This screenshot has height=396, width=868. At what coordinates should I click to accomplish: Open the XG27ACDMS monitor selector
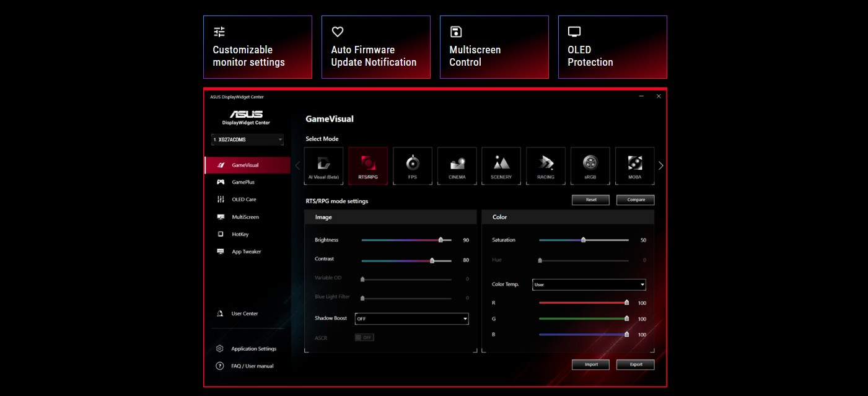247,140
